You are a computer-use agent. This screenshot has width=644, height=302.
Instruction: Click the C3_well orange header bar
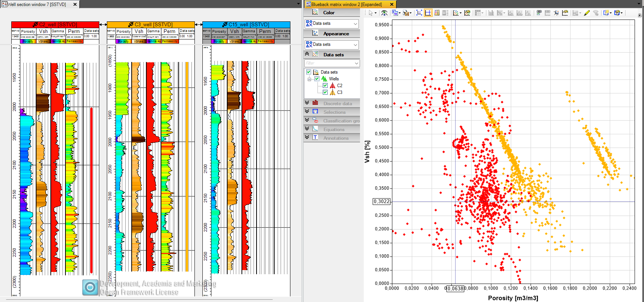click(151, 24)
